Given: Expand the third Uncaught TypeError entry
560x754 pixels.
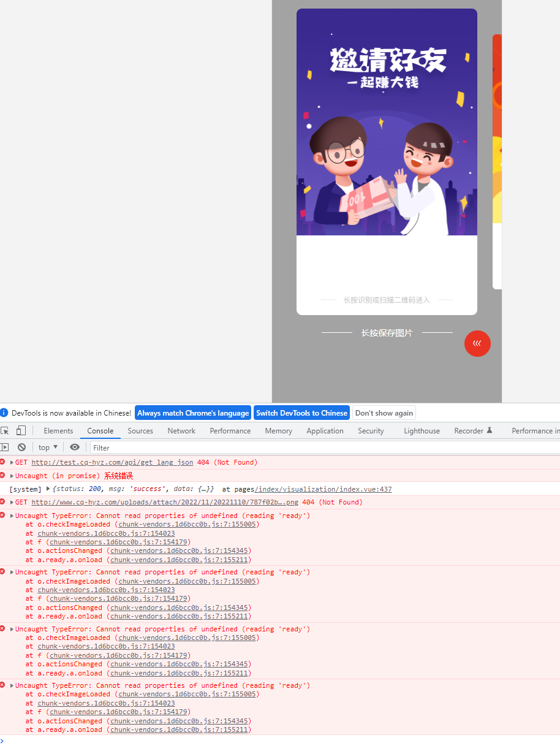Looking at the screenshot, I should pyautogui.click(x=12, y=629).
